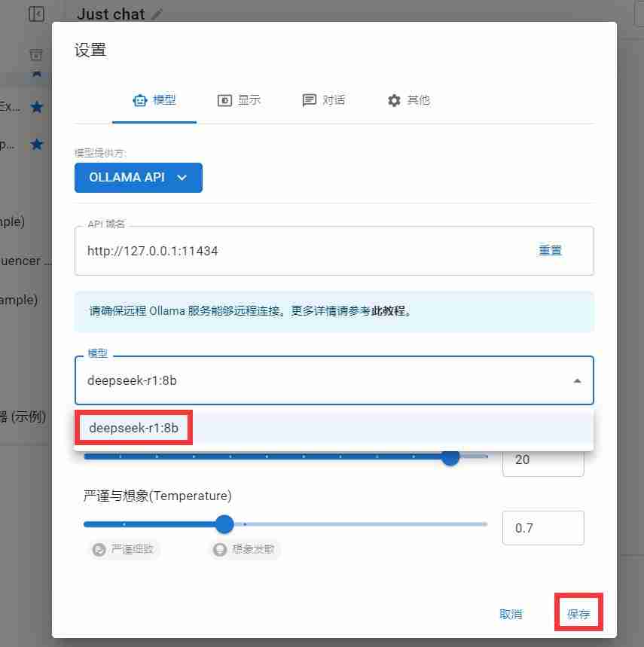This screenshot has width=644, height=647.
Task: Click the chat bubble icon on the 对话 tab
Action: click(308, 99)
